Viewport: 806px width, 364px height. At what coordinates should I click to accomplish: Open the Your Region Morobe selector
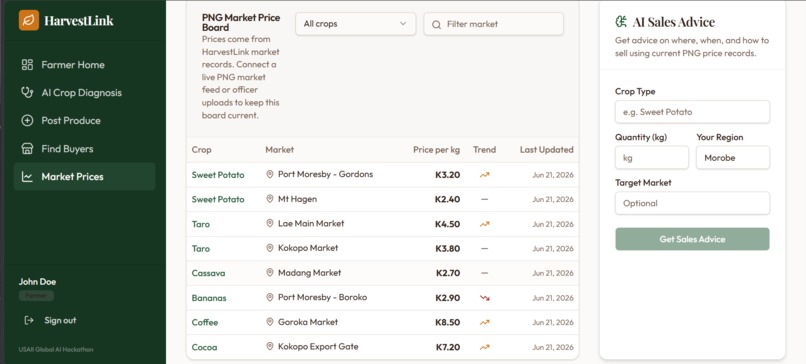click(x=733, y=158)
